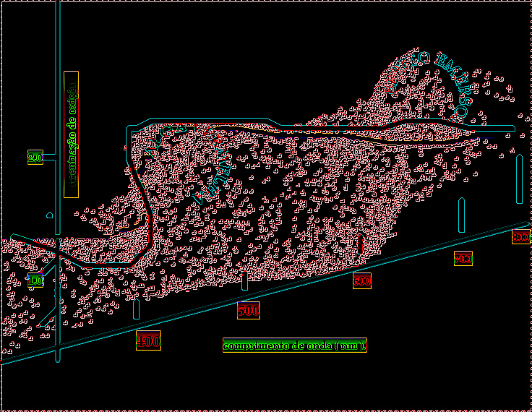Click the '1,0' vertical axis value

point(35,280)
